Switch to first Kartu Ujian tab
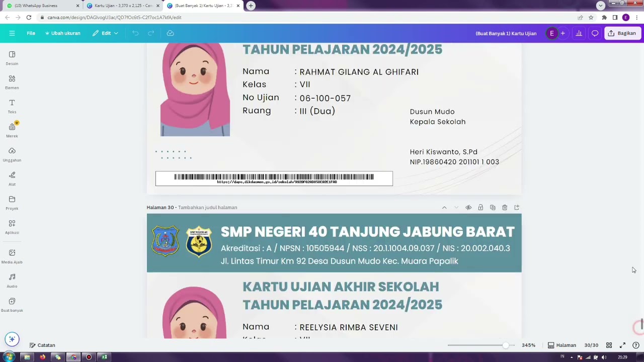The width and height of the screenshot is (644, 362). 123,6
